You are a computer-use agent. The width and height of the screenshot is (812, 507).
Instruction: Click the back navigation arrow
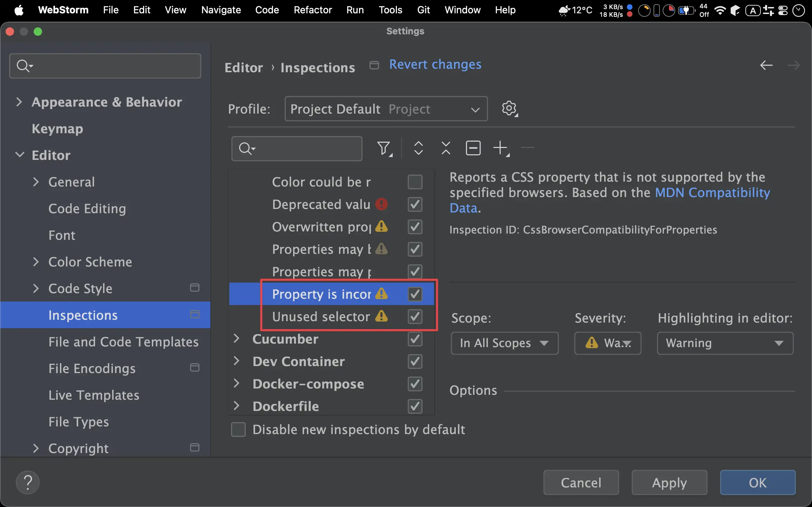point(766,65)
